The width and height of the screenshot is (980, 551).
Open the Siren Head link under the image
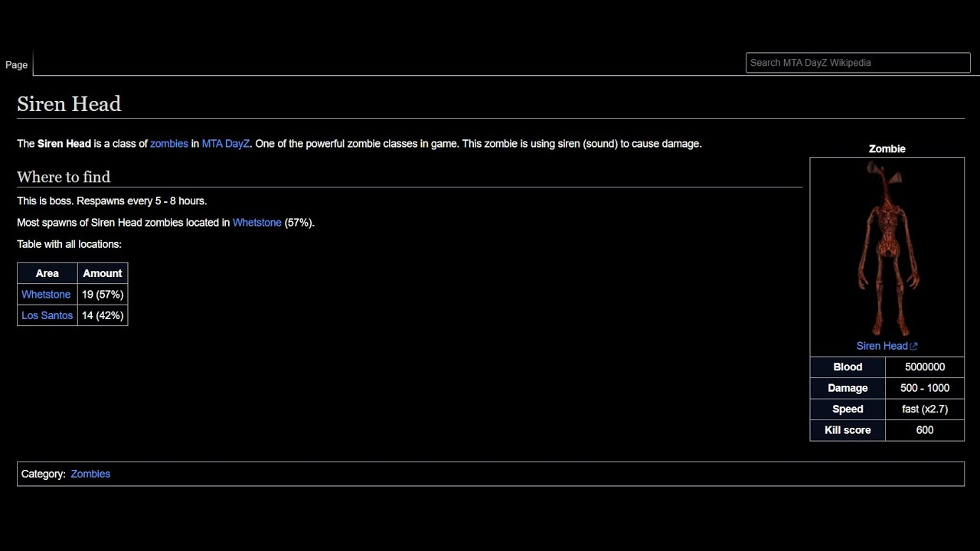point(882,346)
